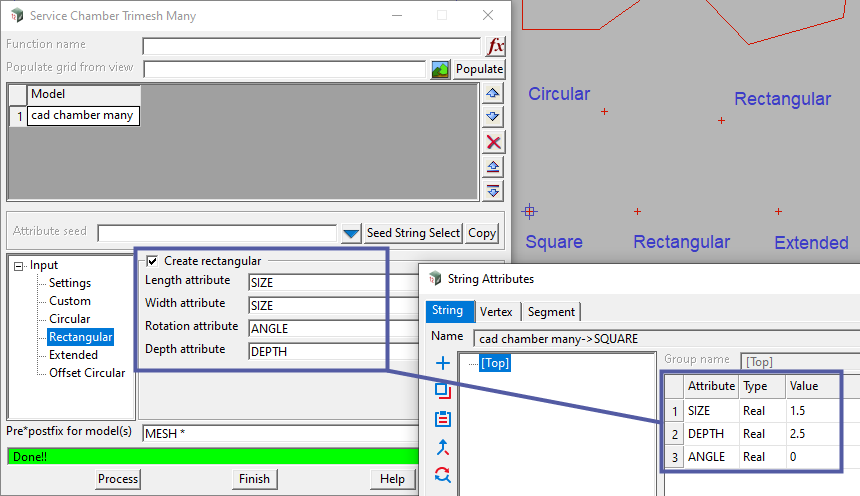The width and height of the screenshot is (860, 496).
Task: Switch to the Segment tab
Action: 551,312
